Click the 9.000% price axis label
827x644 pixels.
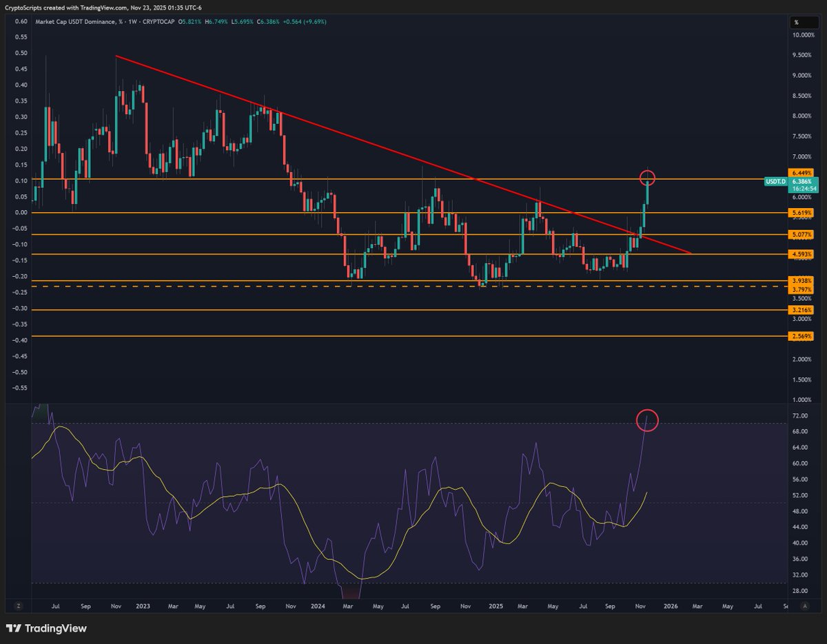[804, 75]
